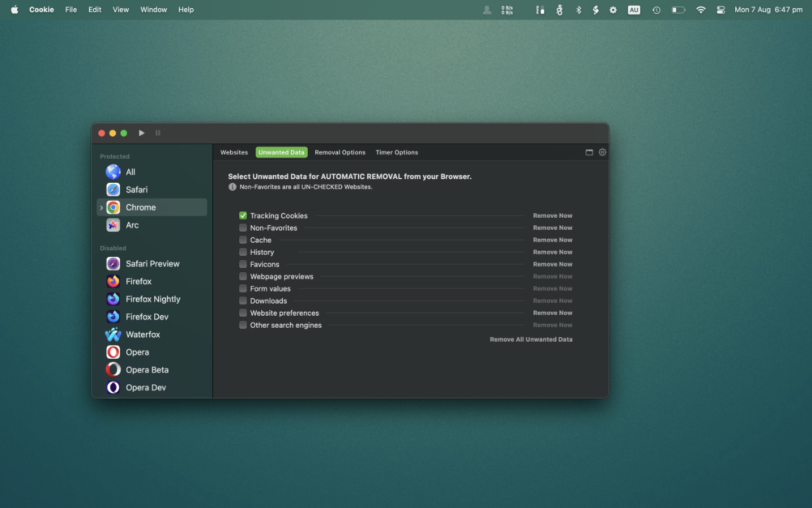Pick Opera Beta from the browser list
The height and width of the screenshot is (508, 812).
(x=147, y=370)
